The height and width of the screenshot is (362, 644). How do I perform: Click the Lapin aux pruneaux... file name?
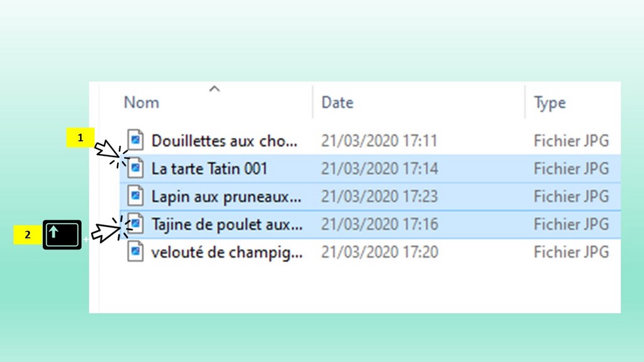226,196
